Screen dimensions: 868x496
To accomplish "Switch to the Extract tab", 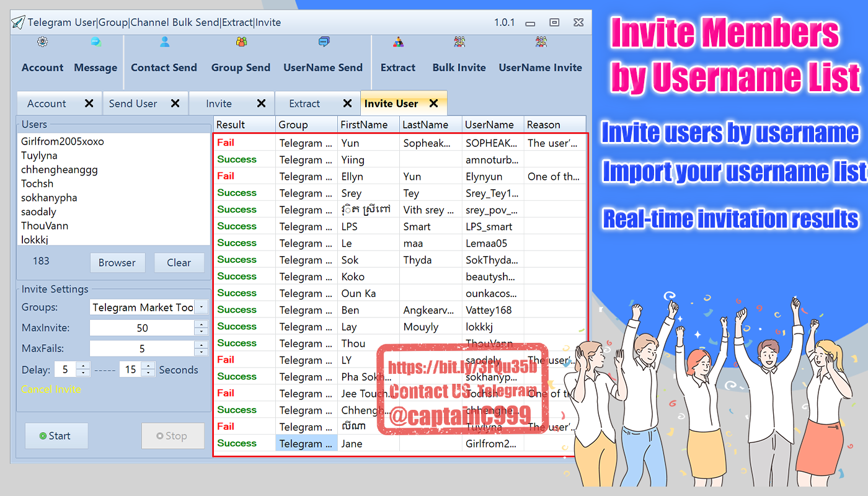I will coord(304,104).
